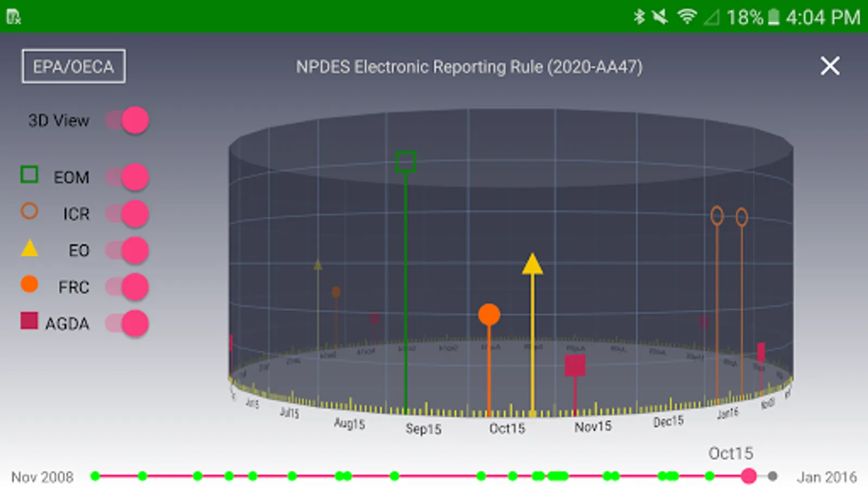Tap the Bluetooth status bar icon
The width and height of the screenshot is (868, 488).
coord(640,17)
